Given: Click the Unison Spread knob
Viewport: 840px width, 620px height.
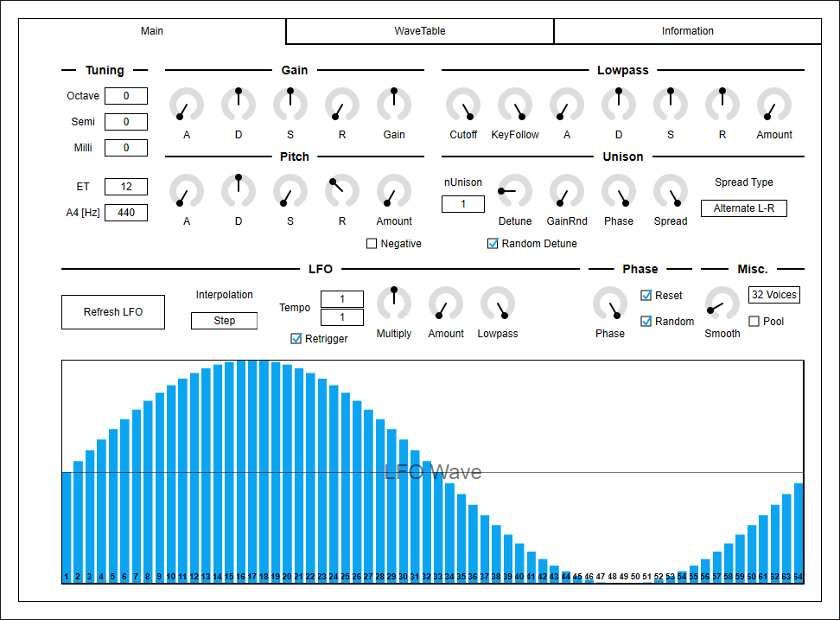Looking at the screenshot, I should pos(670,191).
